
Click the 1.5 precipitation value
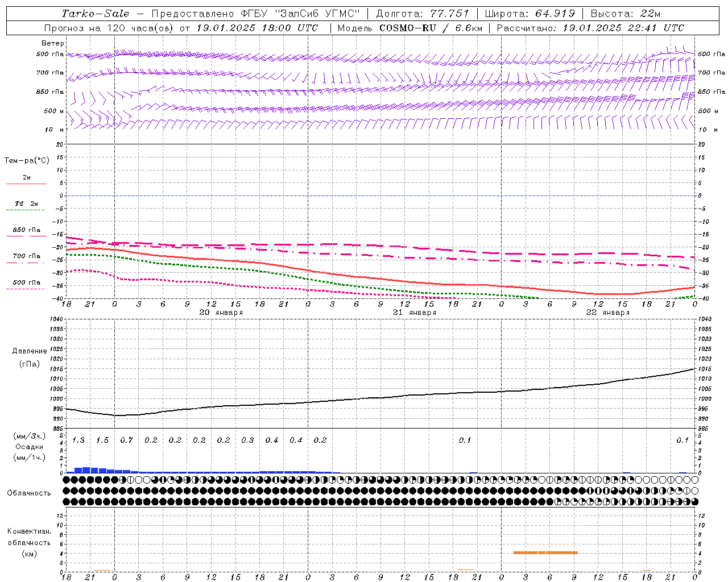click(102, 440)
